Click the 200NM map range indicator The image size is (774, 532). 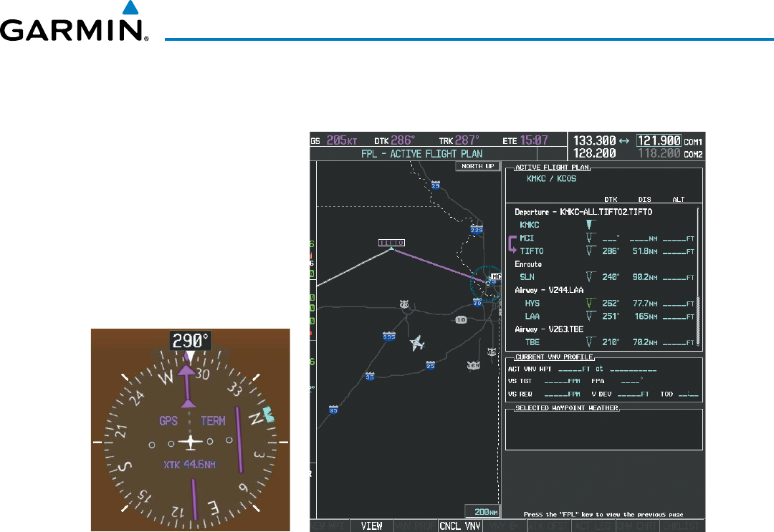coord(482,512)
